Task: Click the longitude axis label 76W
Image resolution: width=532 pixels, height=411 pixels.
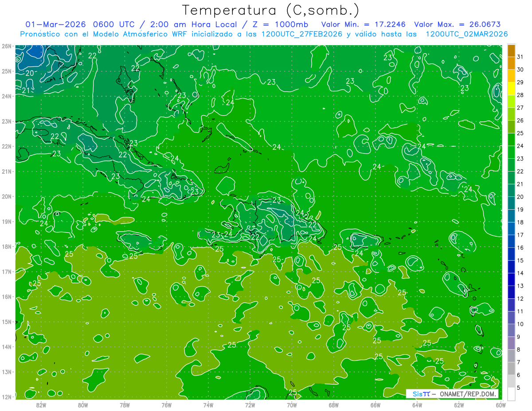Action: coord(166,405)
